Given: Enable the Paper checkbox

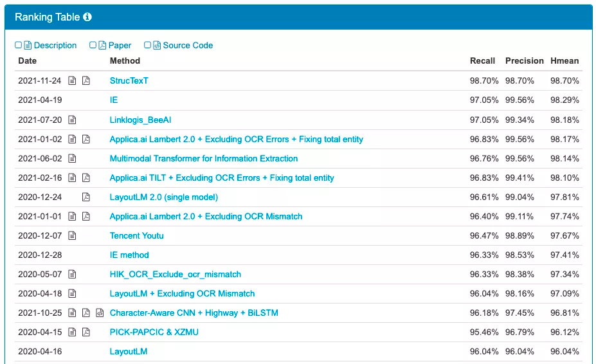Looking at the screenshot, I should point(93,45).
